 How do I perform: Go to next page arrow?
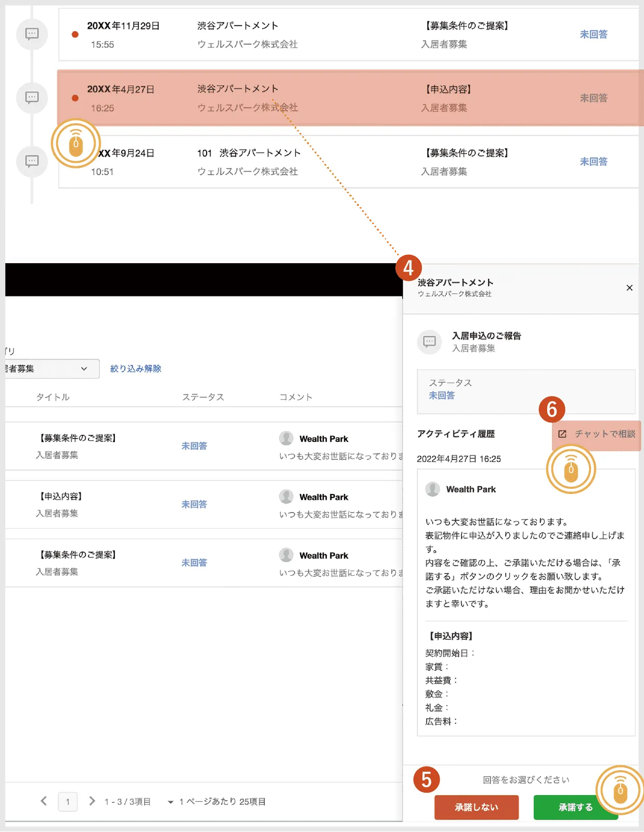pyautogui.click(x=92, y=801)
